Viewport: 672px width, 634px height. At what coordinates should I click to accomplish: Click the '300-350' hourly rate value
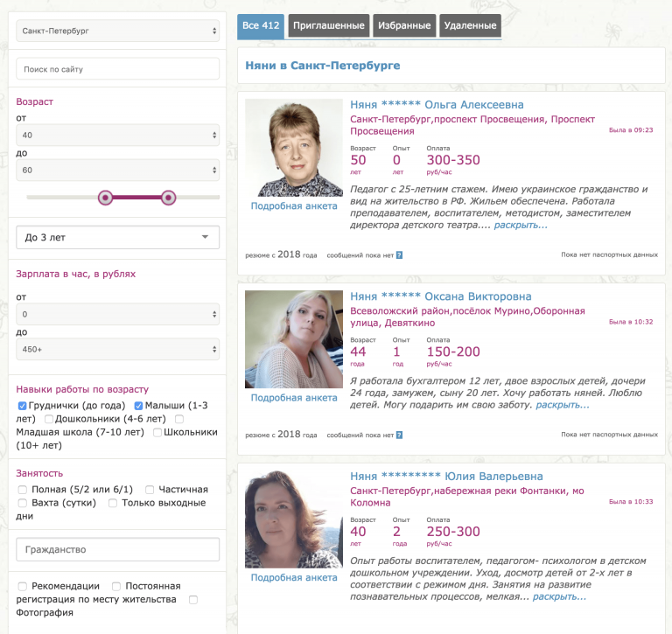tap(453, 160)
